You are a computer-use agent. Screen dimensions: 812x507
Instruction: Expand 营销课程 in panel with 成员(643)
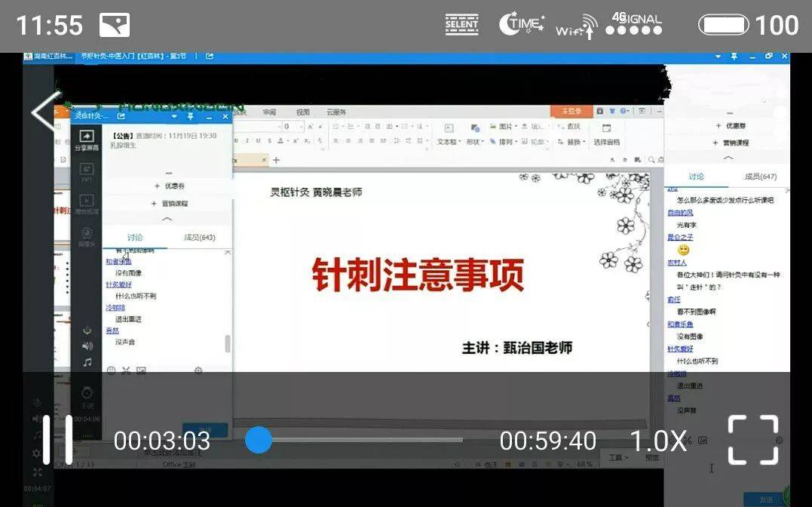click(169, 203)
